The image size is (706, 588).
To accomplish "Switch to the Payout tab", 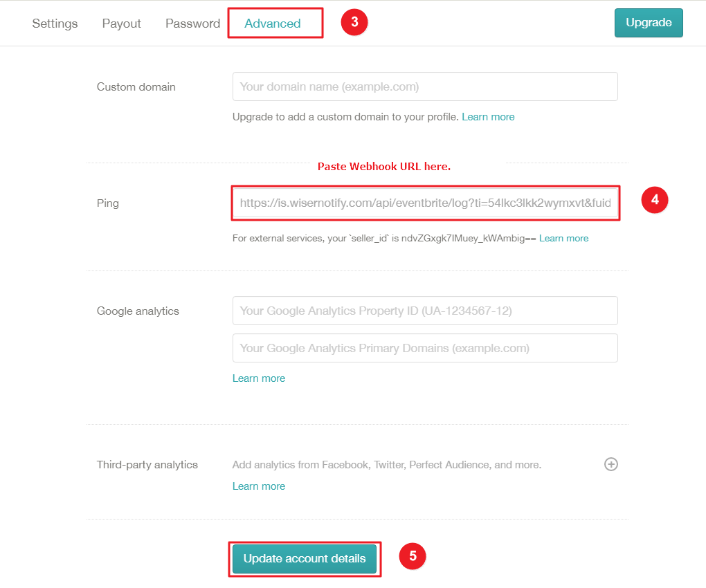I will click(x=122, y=24).
